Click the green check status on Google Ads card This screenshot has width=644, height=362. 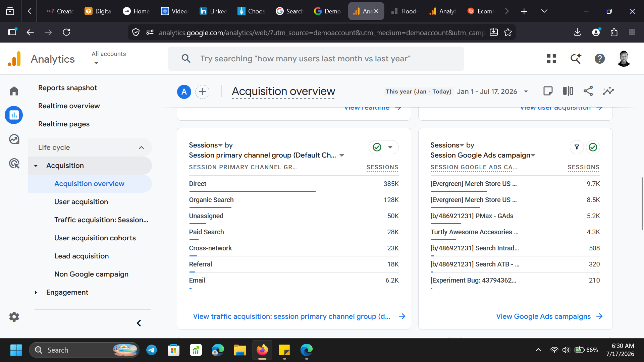pos(593,147)
